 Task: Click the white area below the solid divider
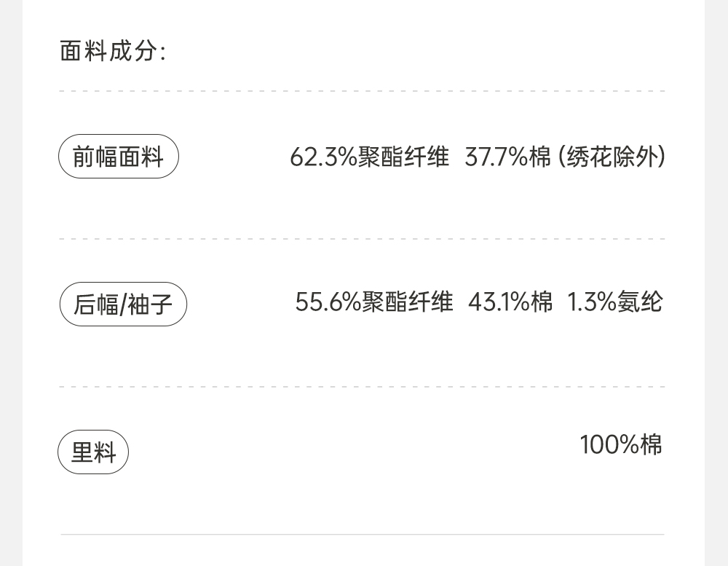coord(363,551)
